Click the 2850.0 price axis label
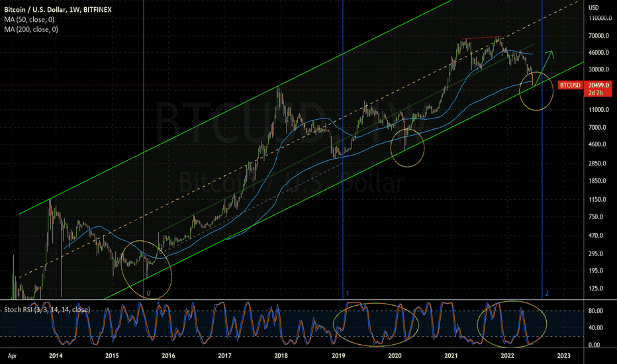Image resolution: width=617 pixels, height=364 pixels. [x=597, y=163]
